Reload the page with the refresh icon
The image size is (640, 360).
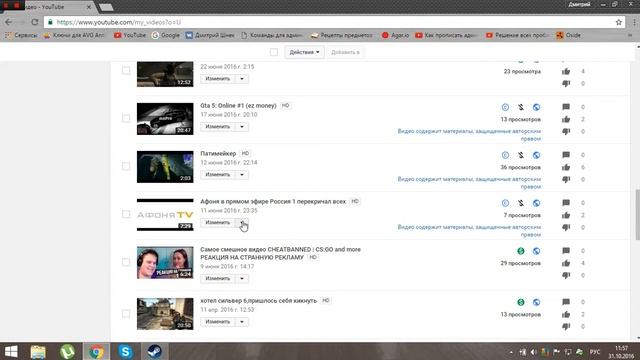point(35,22)
